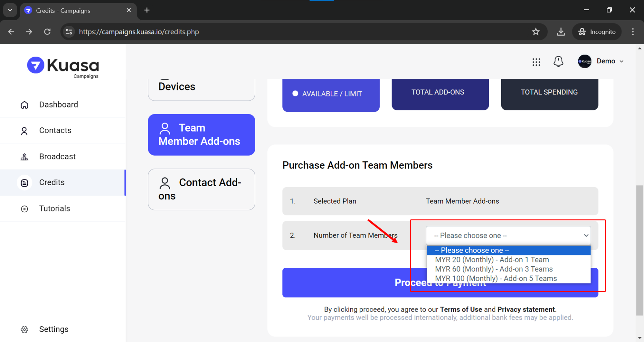
Task: Open Chrome three-dot menu
Action: (633, 32)
